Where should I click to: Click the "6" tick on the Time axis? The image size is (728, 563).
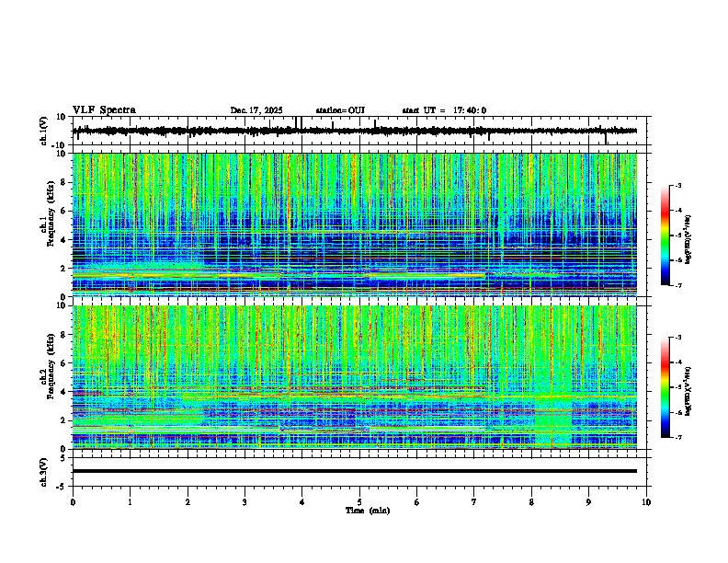pyautogui.click(x=416, y=502)
